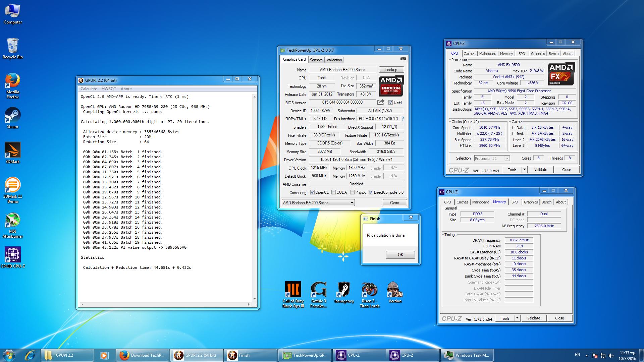Click EN language indicator in taskbar
Image resolution: width=644 pixels, height=362 pixels.
click(x=577, y=355)
